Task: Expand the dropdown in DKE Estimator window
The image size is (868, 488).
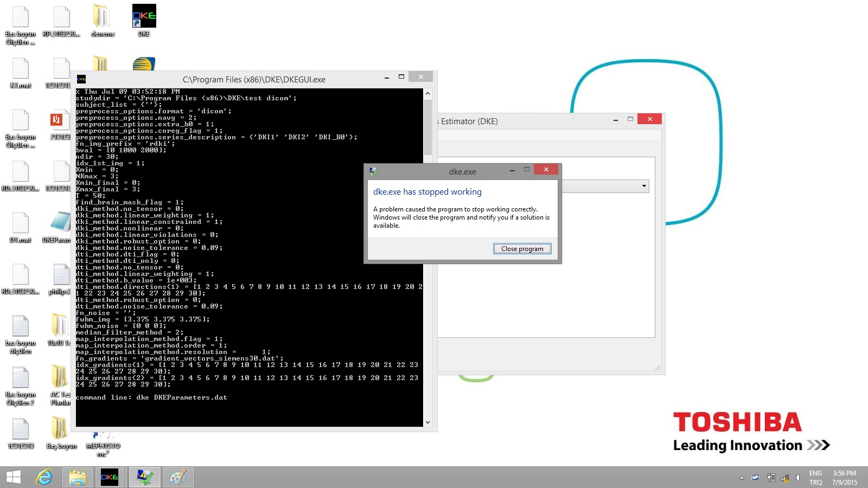Action: click(644, 187)
